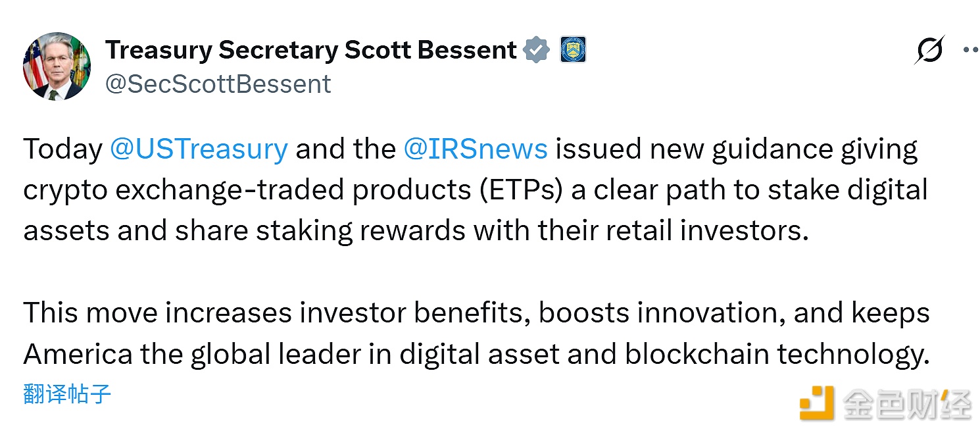This screenshot has height=429, width=980.
Task: Click the orange Jinse Finance logo icon
Action: click(x=816, y=401)
